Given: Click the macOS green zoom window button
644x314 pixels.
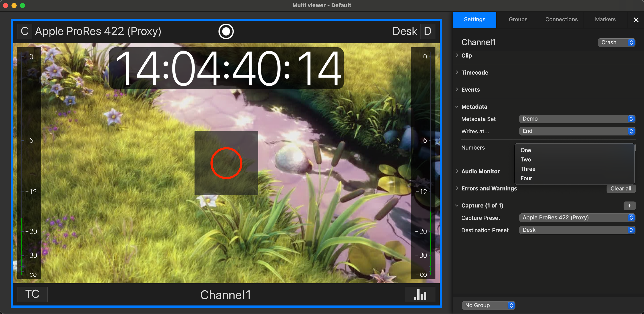Looking at the screenshot, I should pos(23,6).
